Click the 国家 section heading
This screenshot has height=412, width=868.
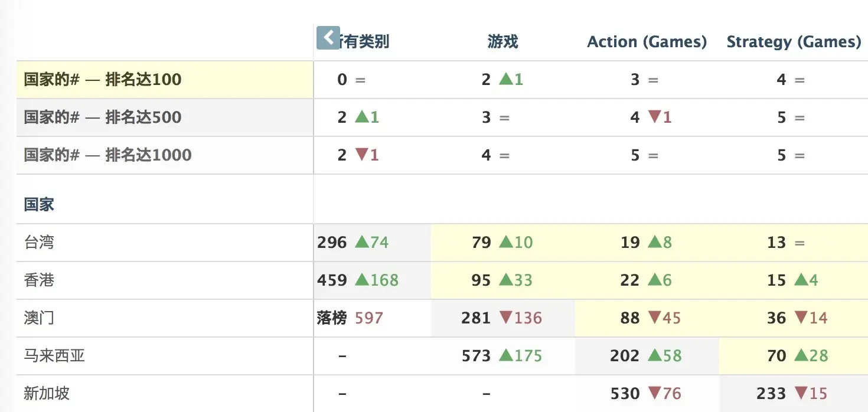click(39, 205)
